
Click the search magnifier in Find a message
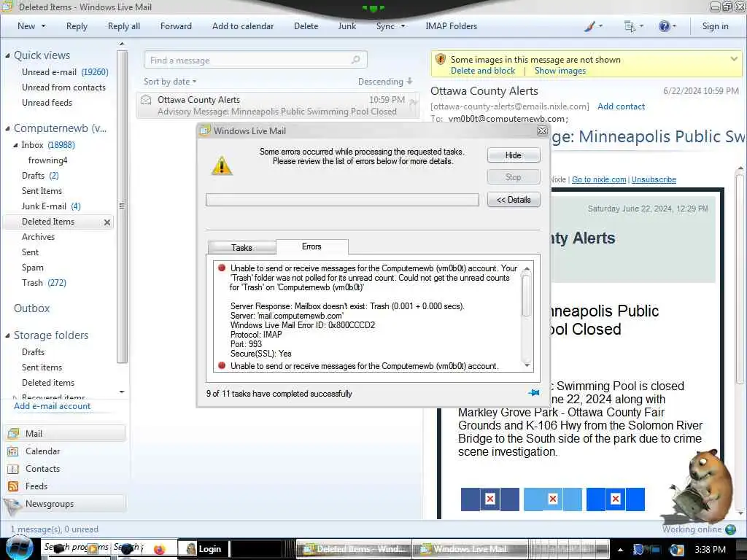[355, 60]
